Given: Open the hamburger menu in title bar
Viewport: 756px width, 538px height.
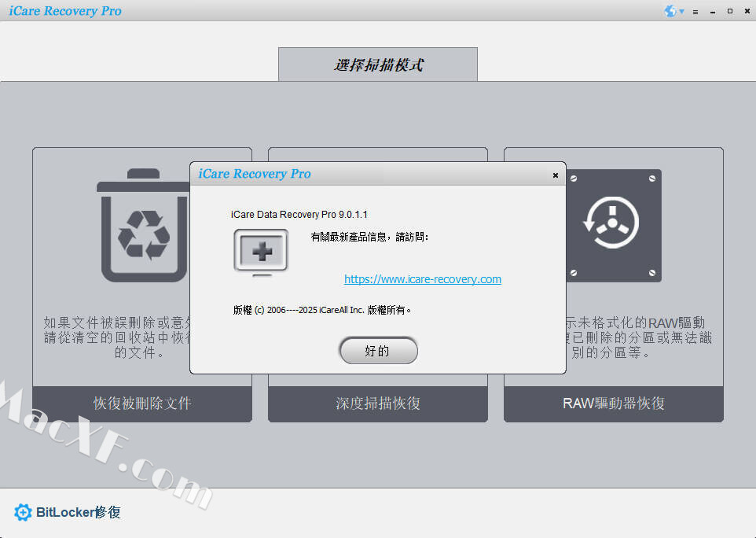Looking at the screenshot, I should pyautogui.click(x=695, y=12).
